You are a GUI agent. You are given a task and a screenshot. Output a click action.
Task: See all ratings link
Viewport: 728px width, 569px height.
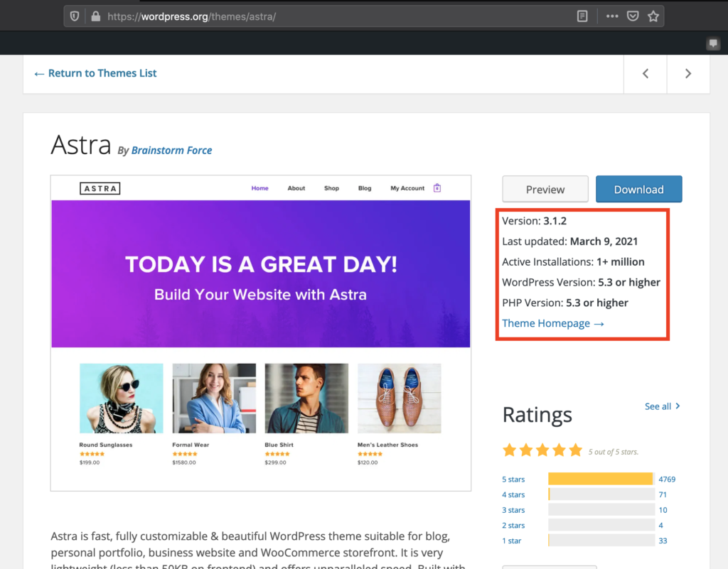[x=662, y=406]
